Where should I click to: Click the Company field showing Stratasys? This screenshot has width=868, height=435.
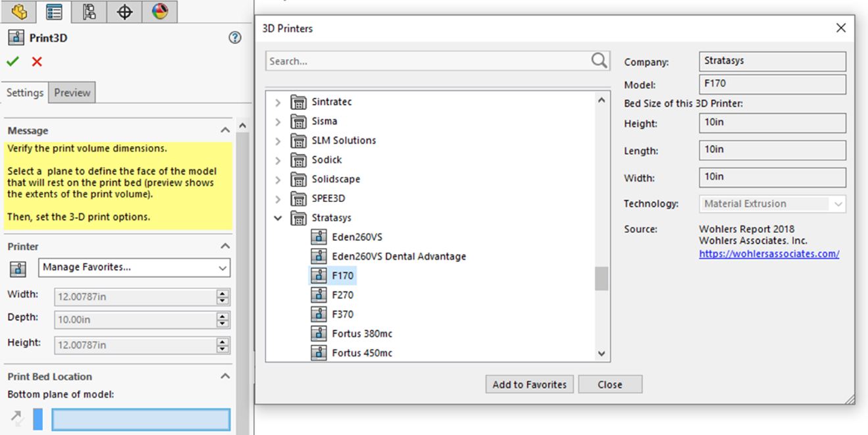(773, 61)
